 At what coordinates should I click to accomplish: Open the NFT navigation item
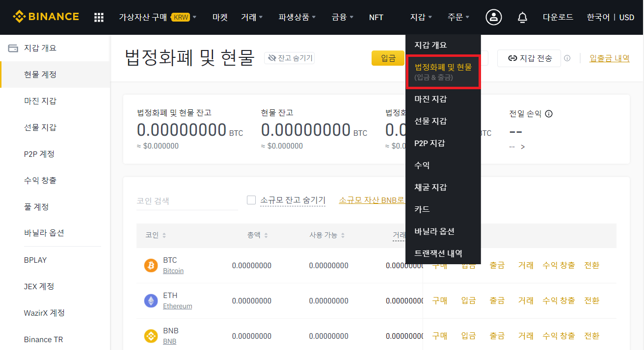tap(376, 17)
